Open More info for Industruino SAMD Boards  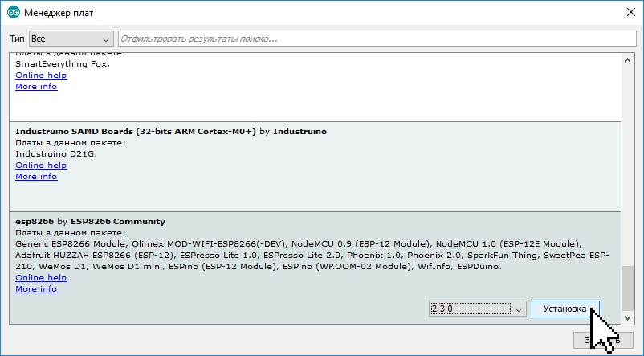36,176
